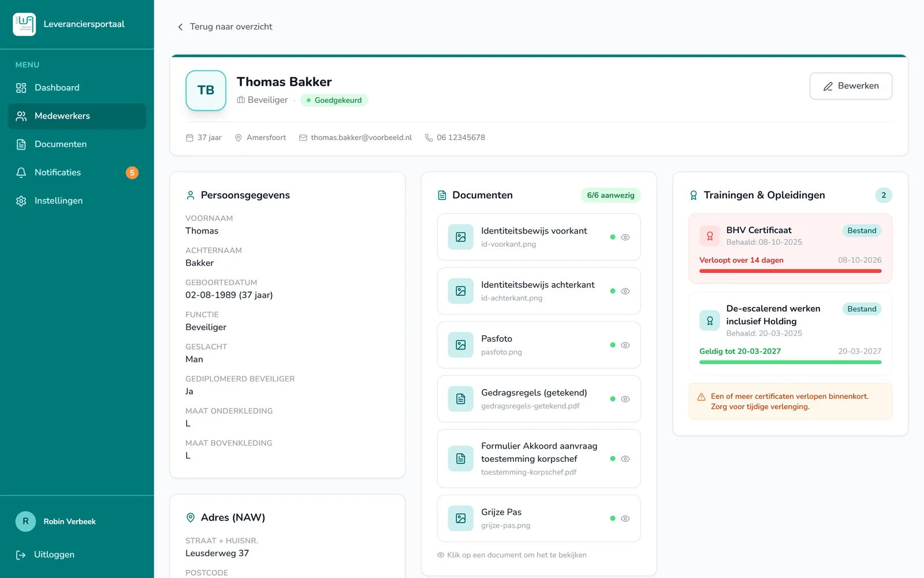Click the Trainingen count badge showing 2
The image size is (924, 578).
pyautogui.click(x=884, y=195)
